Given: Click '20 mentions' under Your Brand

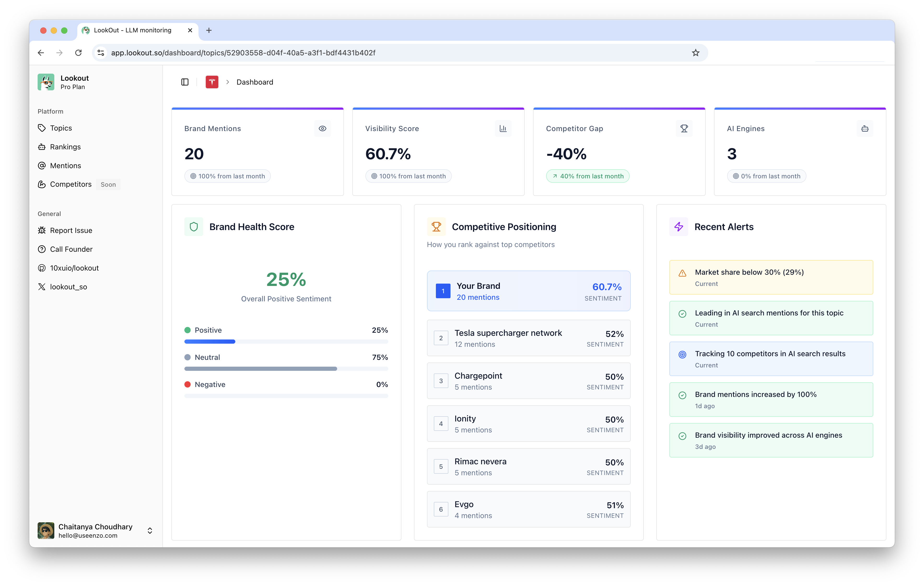Looking at the screenshot, I should [x=478, y=297].
